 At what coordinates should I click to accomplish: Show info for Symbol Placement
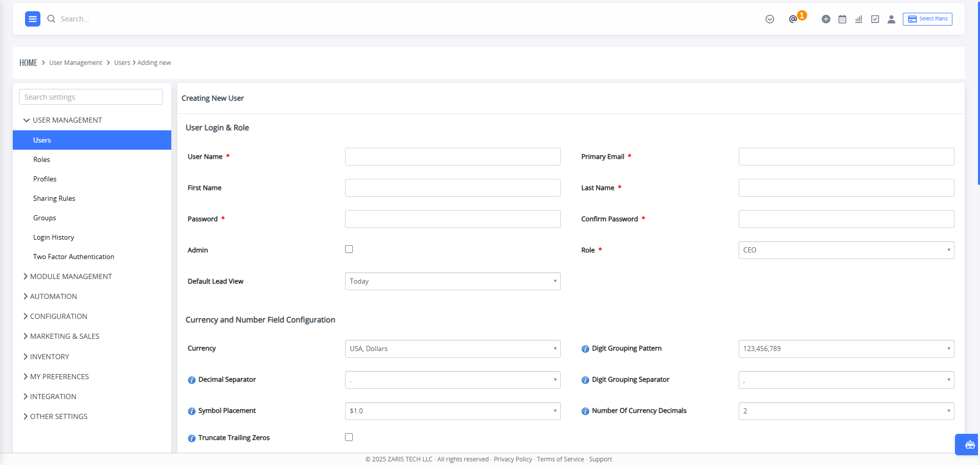coord(192,411)
